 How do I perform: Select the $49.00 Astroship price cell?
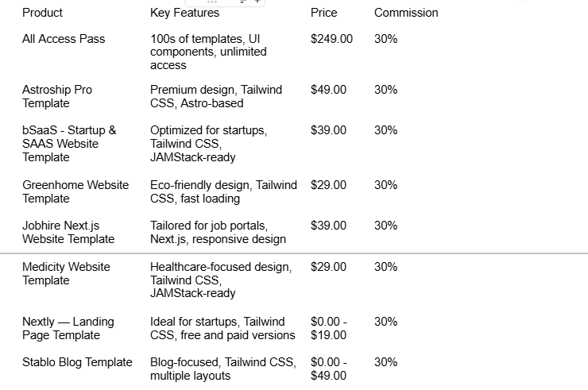click(328, 90)
